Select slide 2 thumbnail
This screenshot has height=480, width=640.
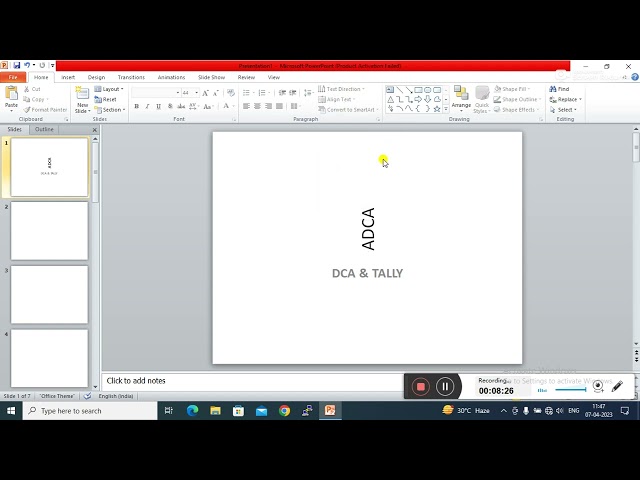point(49,231)
